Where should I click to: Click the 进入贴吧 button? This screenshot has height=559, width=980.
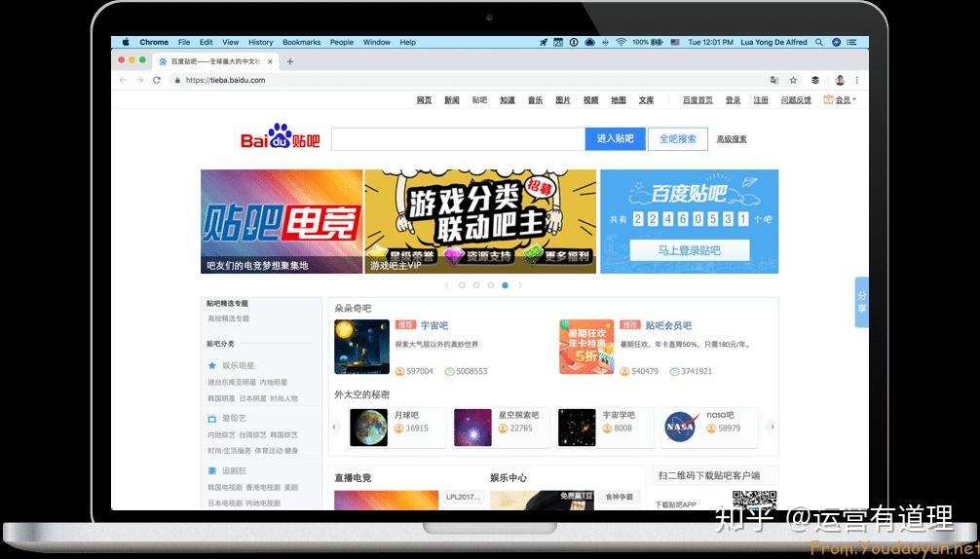[x=615, y=138]
